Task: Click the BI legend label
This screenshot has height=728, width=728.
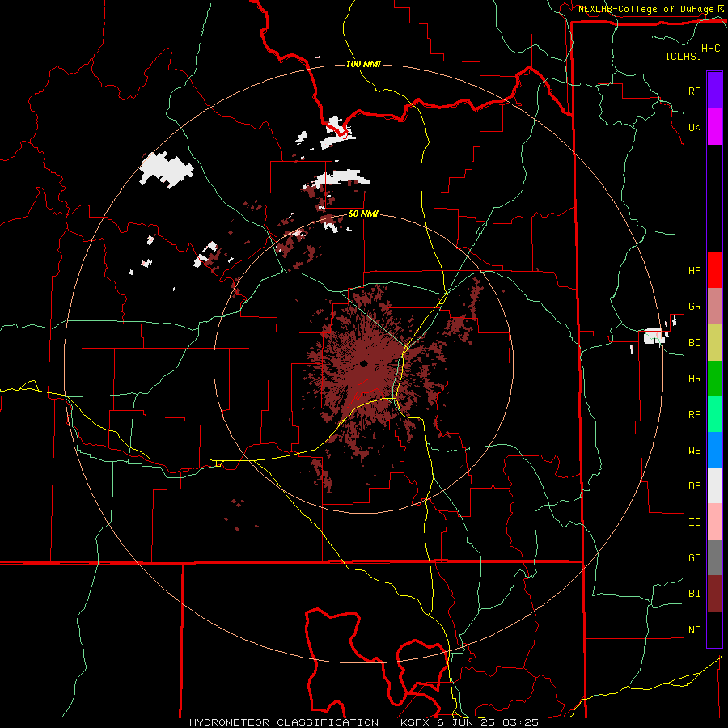Action: (x=694, y=594)
